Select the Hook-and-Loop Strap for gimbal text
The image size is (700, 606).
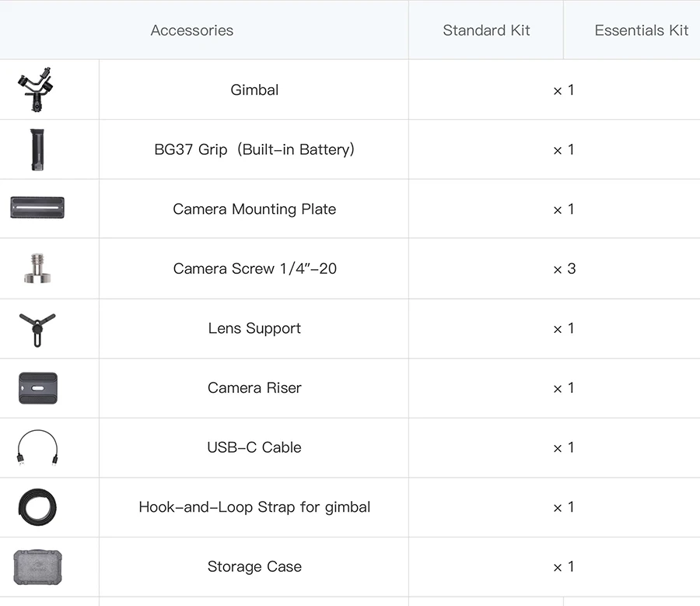[x=254, y=507]
